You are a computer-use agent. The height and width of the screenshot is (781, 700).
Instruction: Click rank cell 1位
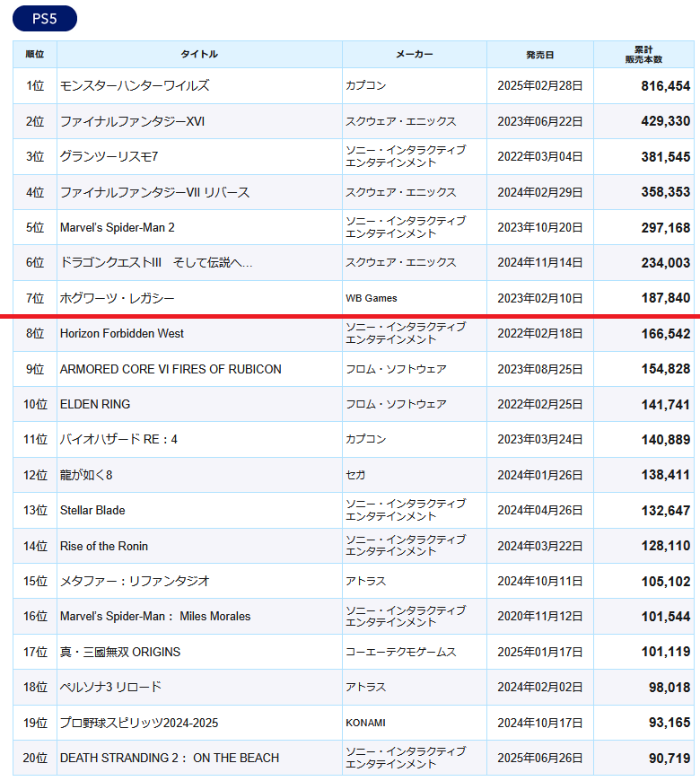click(x=35, y=85)
